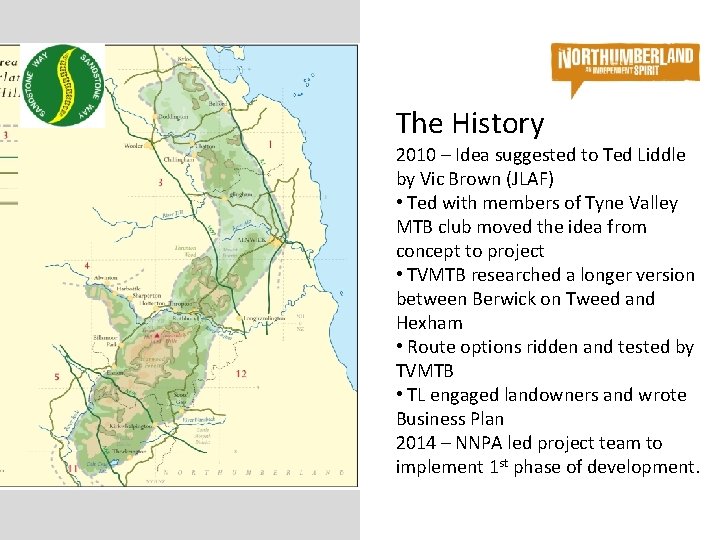Click the NORTHUMBERLAND text along map bottom
The image size is (720, 540).
(253, 472)
